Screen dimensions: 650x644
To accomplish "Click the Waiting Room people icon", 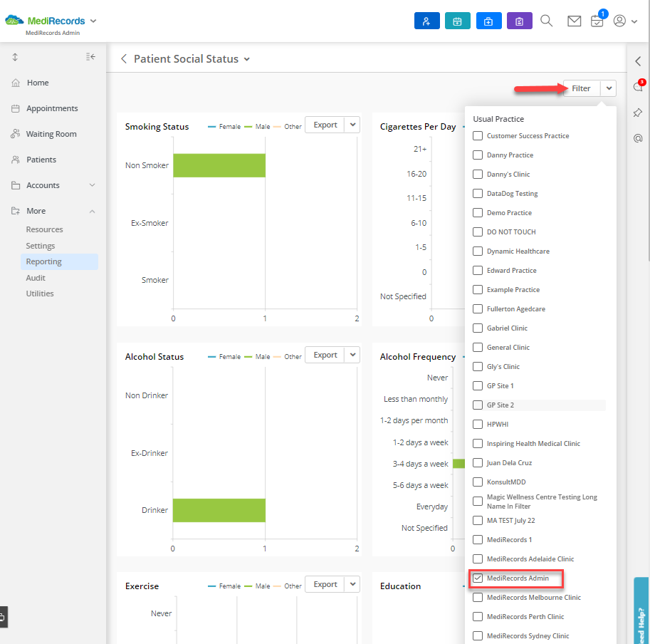I will (16, 134).
